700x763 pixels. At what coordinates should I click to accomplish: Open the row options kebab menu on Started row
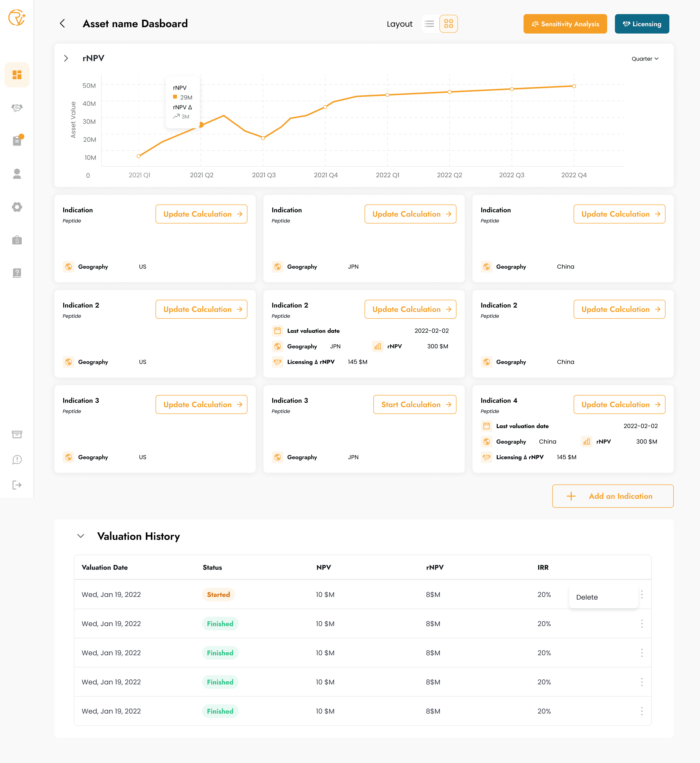pos(642,595)
